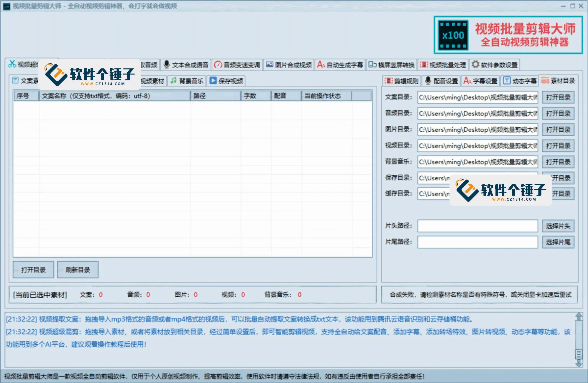The image size is (588, 383).
Task: Click the 视频提取文案 log line
Action: [239, 319]
